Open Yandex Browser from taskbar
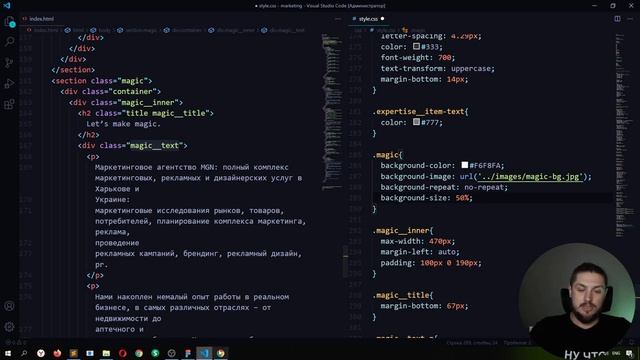This screenshot has width=640, height=360. (40, 353)
